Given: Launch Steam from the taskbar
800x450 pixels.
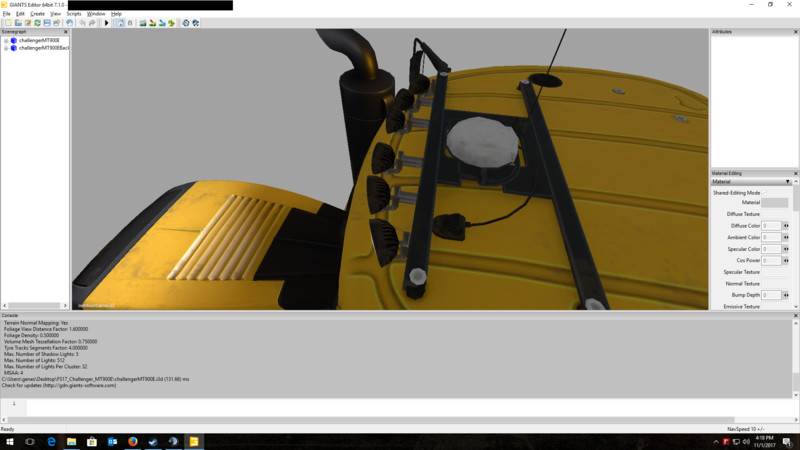Looking at the screenshot, I should (x=153, y=441).
